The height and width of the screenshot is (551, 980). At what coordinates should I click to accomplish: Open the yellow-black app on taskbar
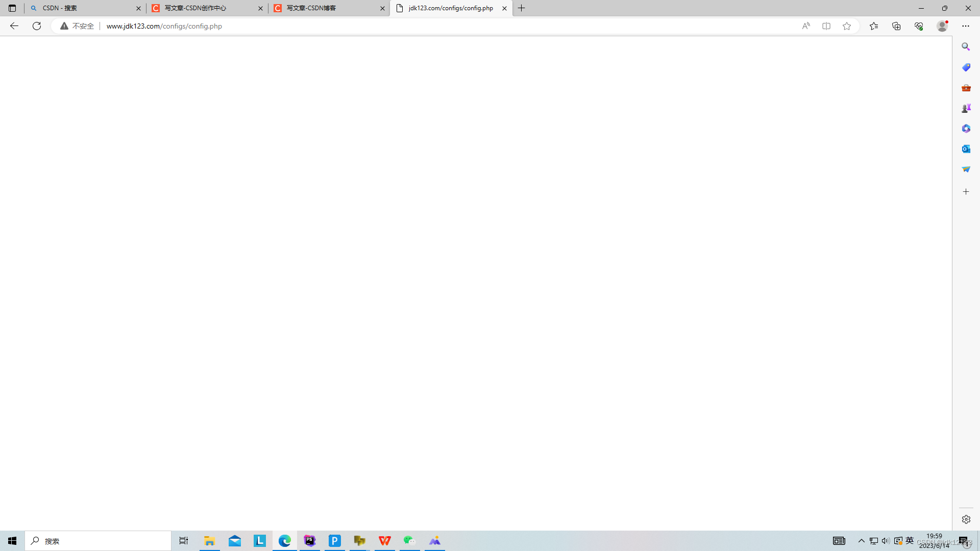tap(360, 541)
